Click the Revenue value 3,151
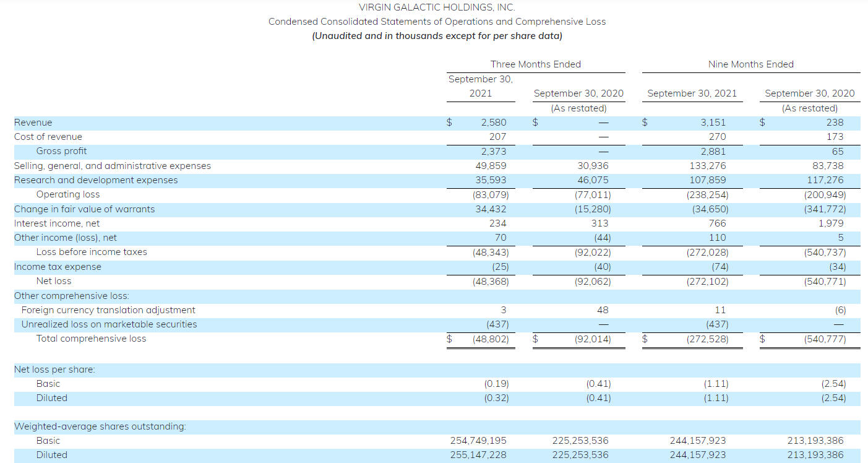The height and width of the screenshot is (463, 868). point(713,123)
